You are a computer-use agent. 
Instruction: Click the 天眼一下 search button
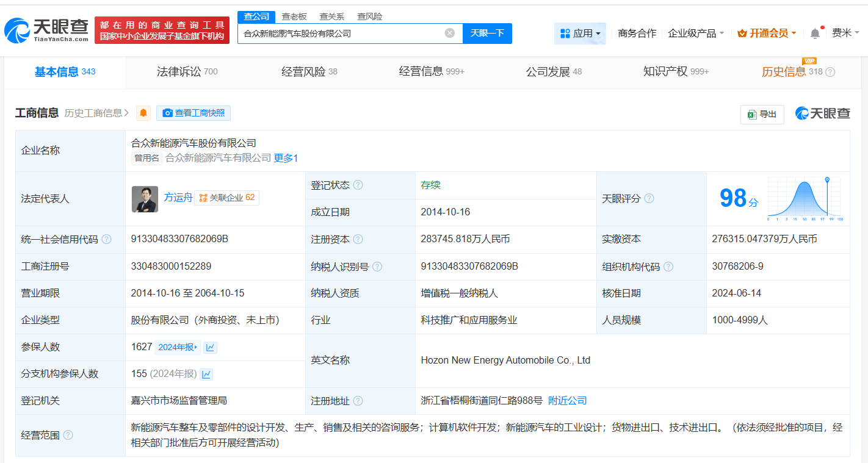[x=487, y=34]
